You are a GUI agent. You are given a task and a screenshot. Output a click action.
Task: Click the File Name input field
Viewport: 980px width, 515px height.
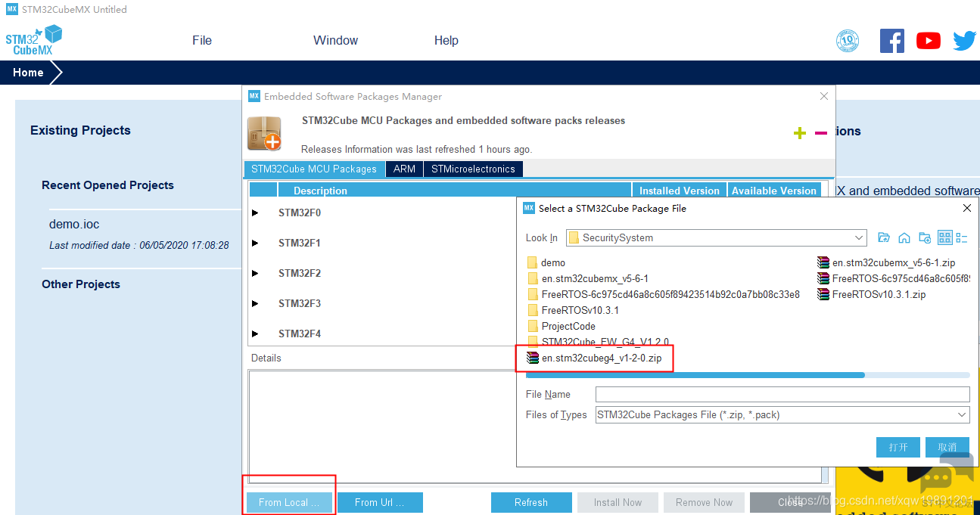782,394
